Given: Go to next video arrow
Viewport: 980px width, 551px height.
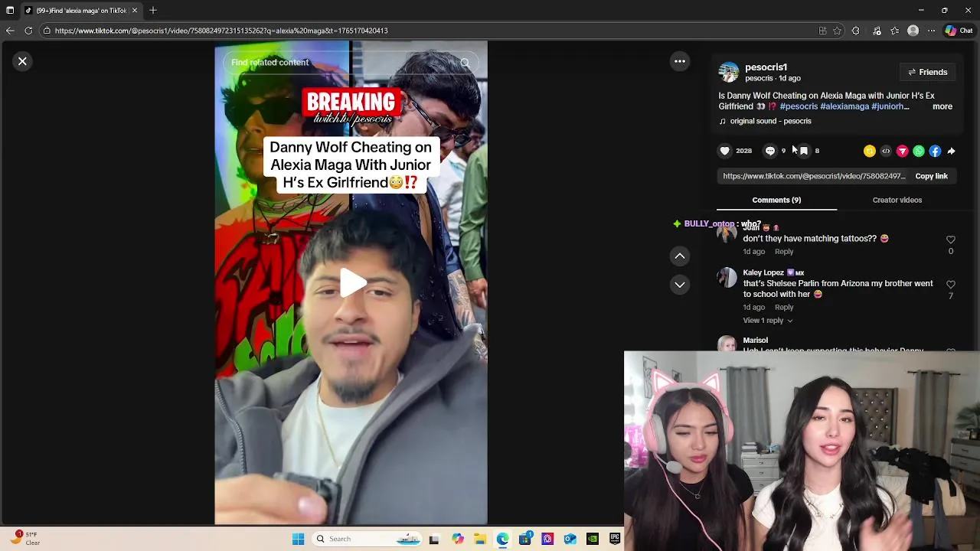Looking at the screenshot, I should 680,285.
